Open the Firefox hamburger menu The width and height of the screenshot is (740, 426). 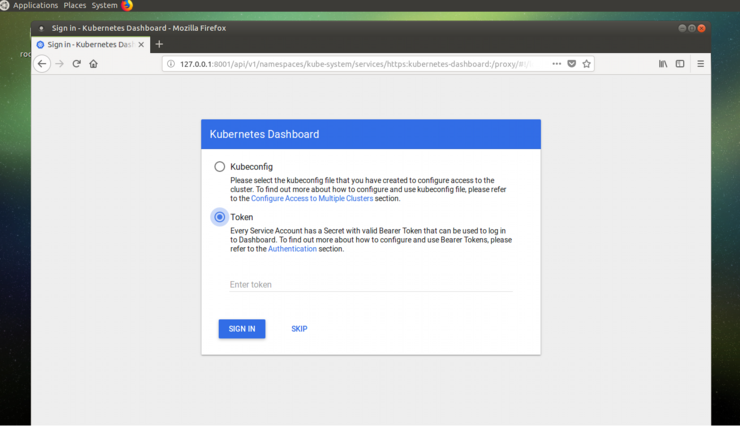[x=700, y=64]
